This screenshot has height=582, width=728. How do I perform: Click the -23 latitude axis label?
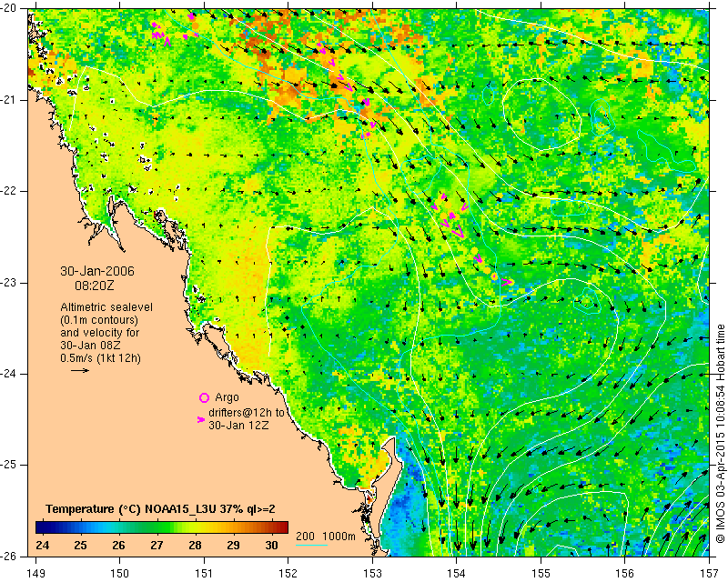tap(7, 283)
